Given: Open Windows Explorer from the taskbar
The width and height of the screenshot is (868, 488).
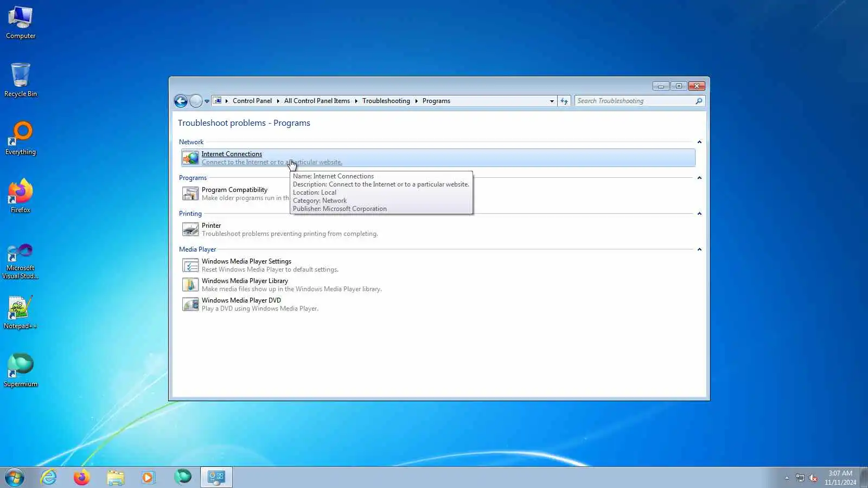Looking at the screenshot, I should point(116,477).
